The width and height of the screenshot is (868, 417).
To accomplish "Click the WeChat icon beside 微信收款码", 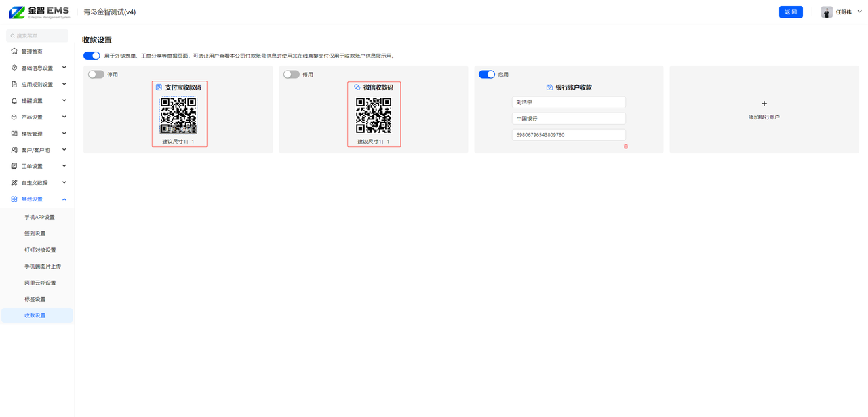I will pos(357,87).
